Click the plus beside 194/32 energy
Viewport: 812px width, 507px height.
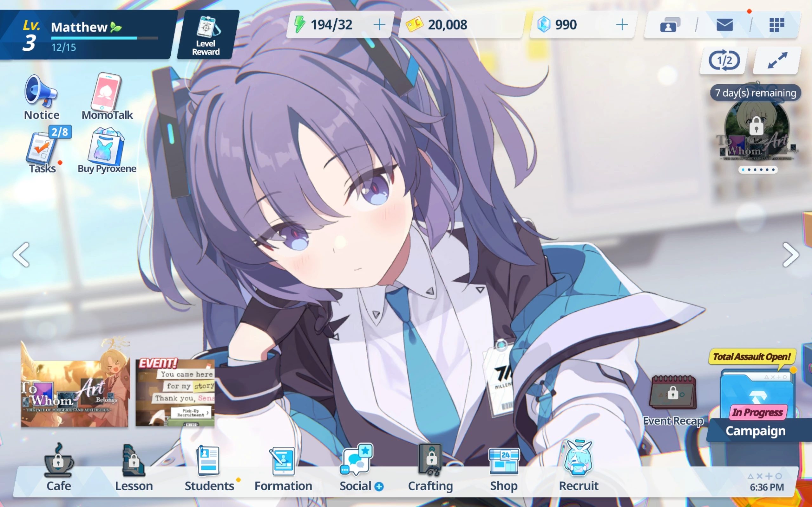pyautogui.click(x=379, y=24)
